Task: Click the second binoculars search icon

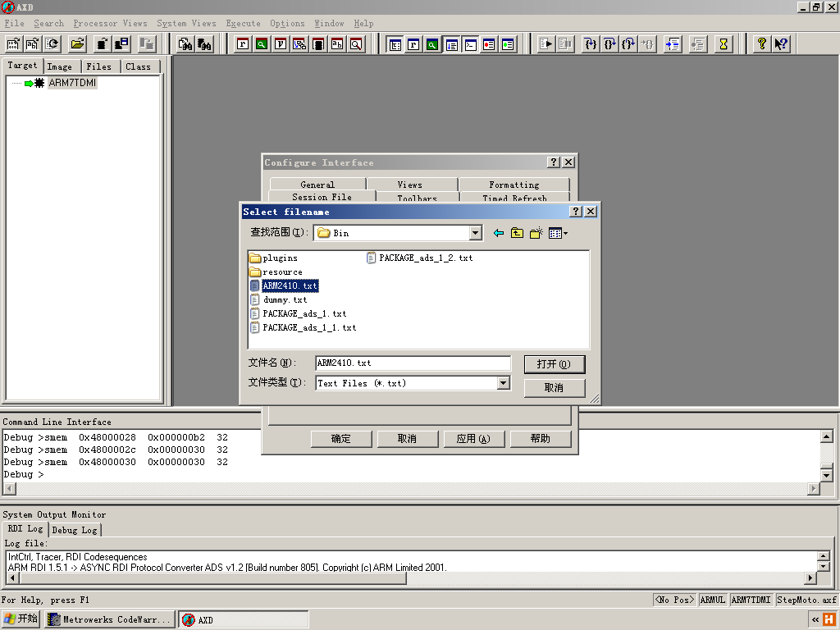Action: (204, 44)
